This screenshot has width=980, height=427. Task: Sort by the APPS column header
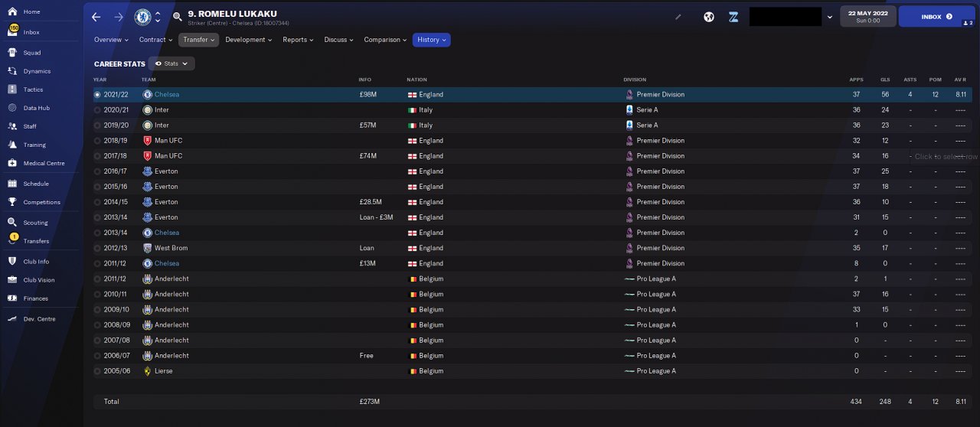point(856,80)
